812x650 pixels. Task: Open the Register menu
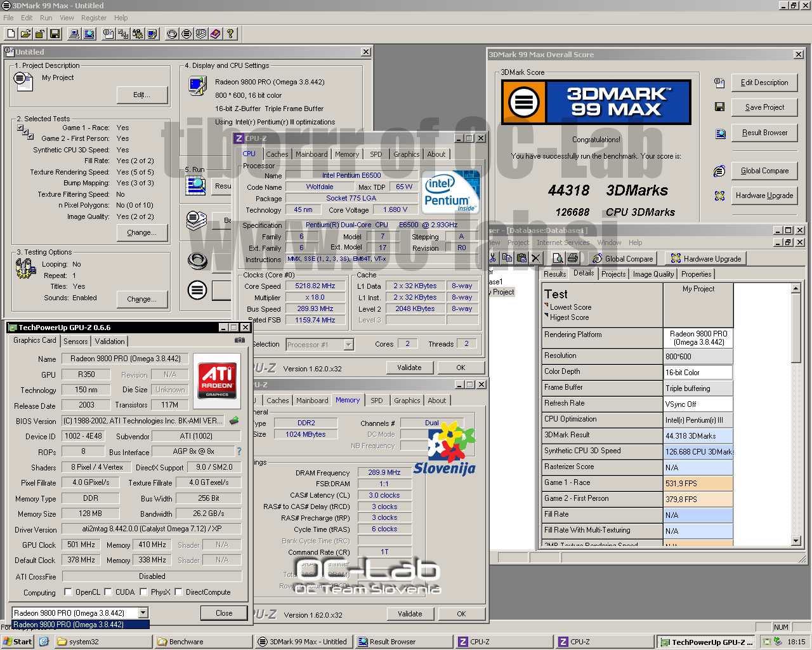(94, 18)
